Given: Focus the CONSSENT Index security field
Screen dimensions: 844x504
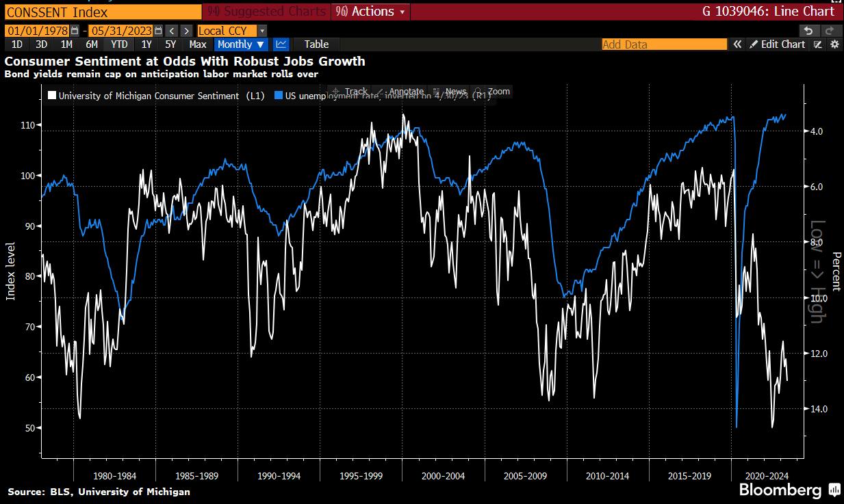Looking at the screenshot, I should (x=103, y=12).
